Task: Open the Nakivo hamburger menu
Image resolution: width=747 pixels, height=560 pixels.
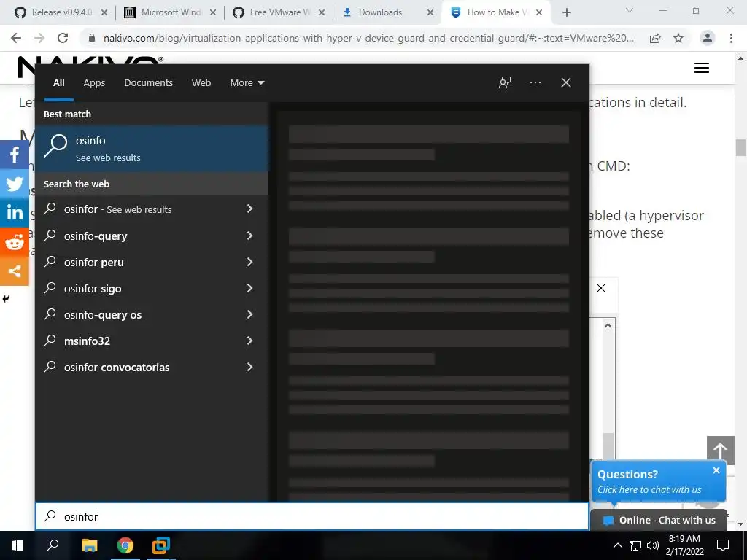Action: pyautogui.click(x=701, y=68)
